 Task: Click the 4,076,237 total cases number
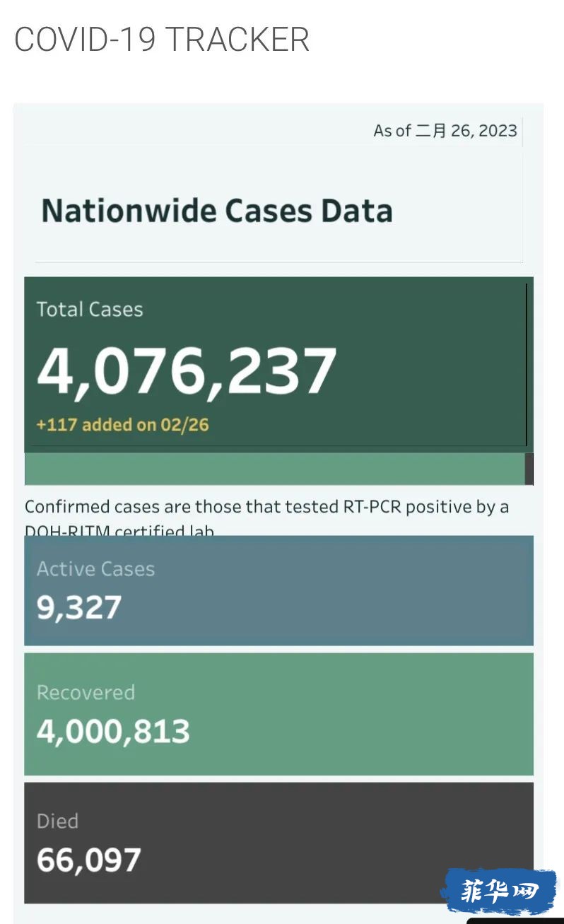pyautogui.click(x=187, y=370)
